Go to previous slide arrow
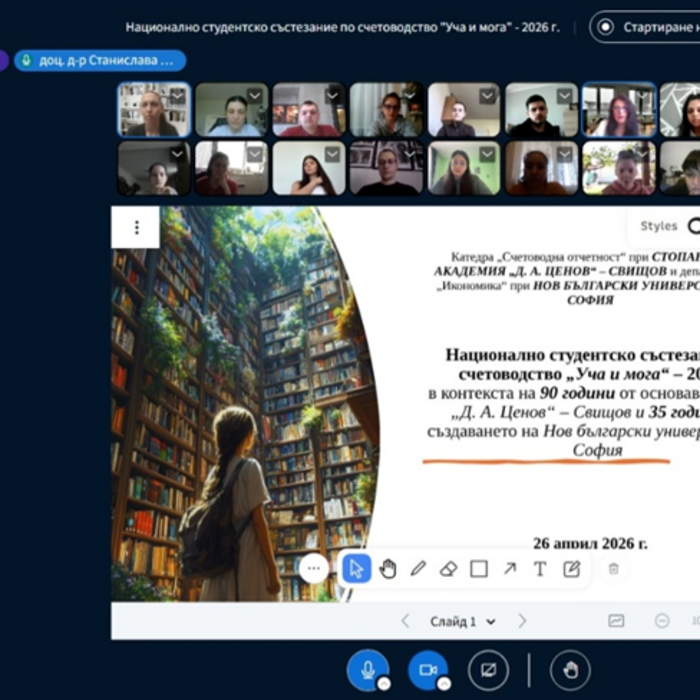This screenshot has width=700, height=700. tap(405, 621)
